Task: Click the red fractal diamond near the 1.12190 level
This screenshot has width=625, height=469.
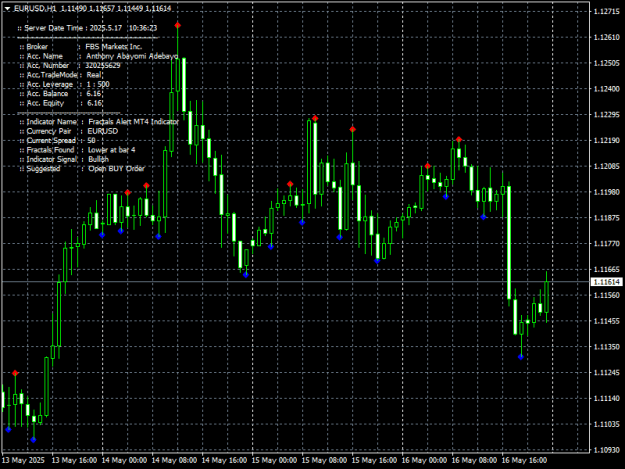Action: [x=459, y=139]
